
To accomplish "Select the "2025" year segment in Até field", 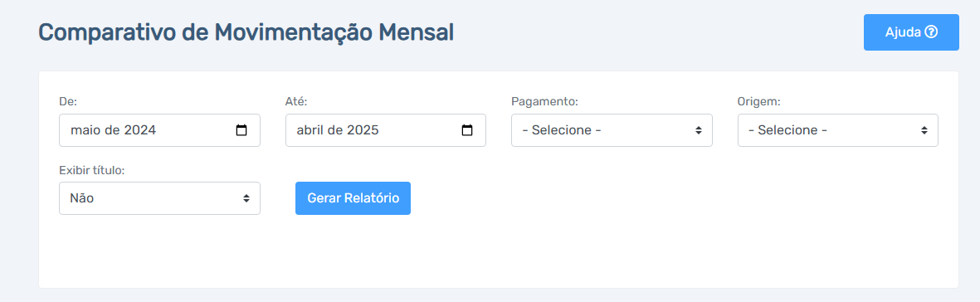I will (363, 131).
